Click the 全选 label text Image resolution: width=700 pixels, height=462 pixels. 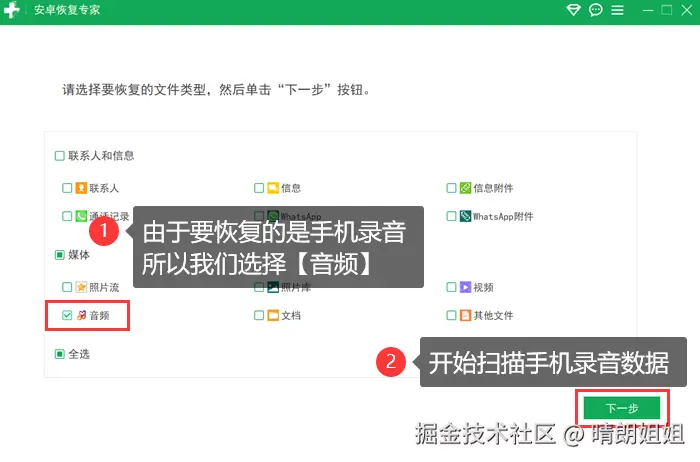[79, 354]
